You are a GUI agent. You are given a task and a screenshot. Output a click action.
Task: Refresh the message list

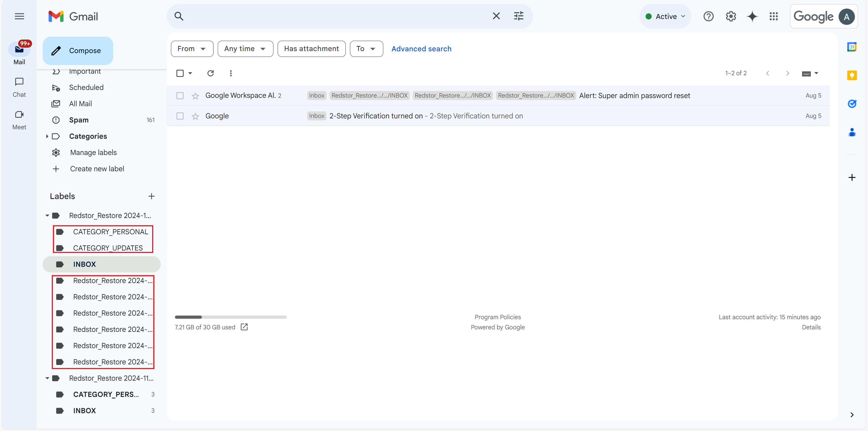[210, 73]
